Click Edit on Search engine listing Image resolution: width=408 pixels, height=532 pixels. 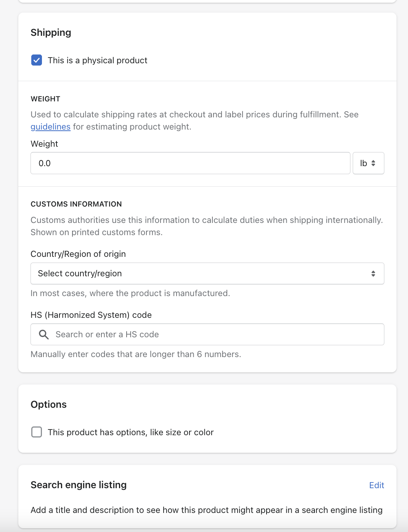(376, 485)
